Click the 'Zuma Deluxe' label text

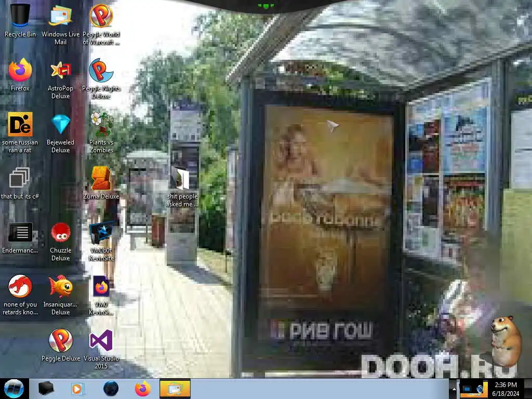coord(101,196)
